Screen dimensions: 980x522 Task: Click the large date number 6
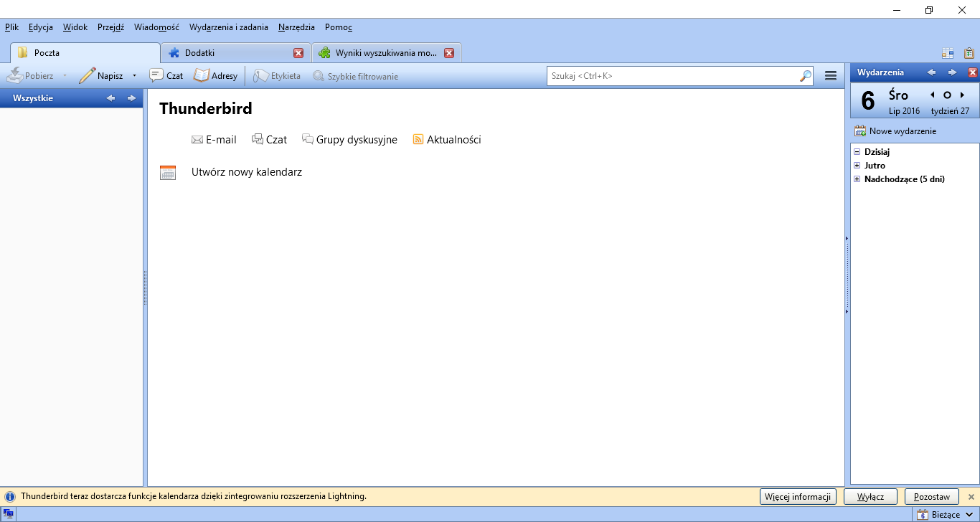(x=868, y=102)
